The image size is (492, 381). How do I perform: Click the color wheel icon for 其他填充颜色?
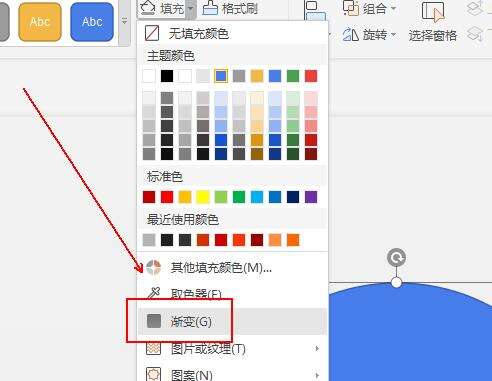pos(153,267)
